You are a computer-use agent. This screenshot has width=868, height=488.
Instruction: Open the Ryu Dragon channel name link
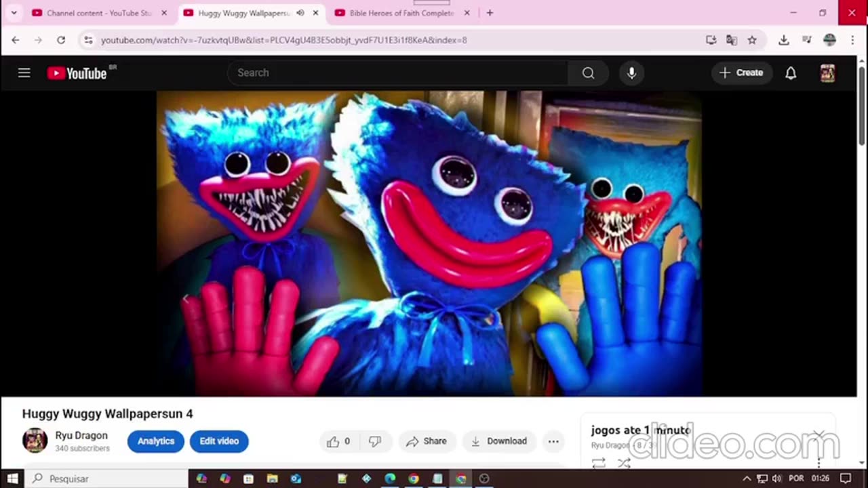(81, 435)
